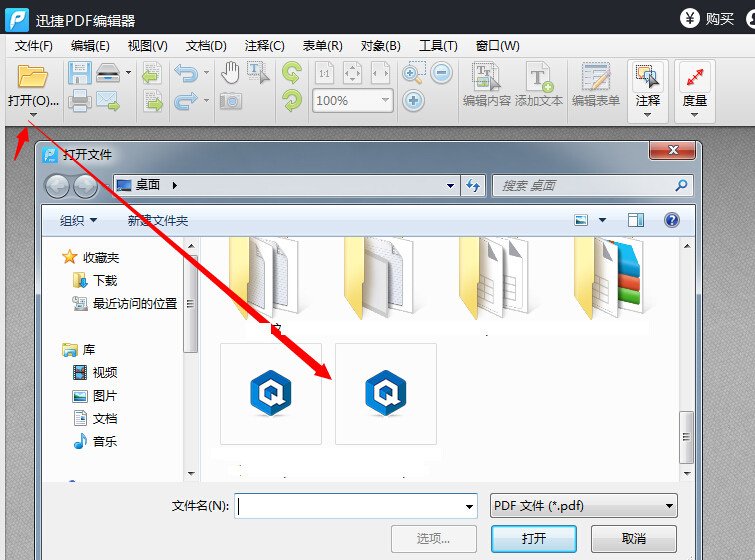Click the 打开 (Open) button in dialog
The width and height of the screenshot is (755, 560).
[x=534, y=538]
